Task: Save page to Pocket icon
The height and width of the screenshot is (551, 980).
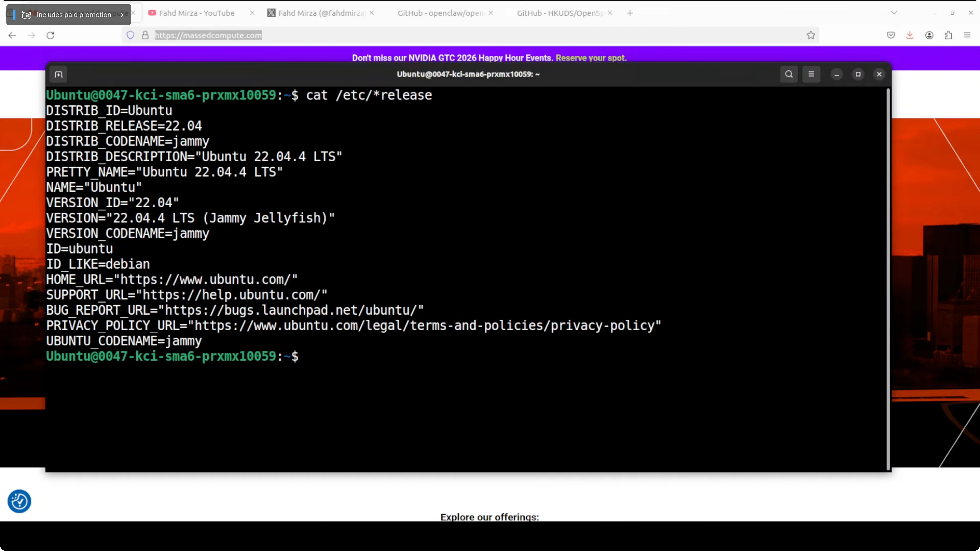Action: coord(891,35)
